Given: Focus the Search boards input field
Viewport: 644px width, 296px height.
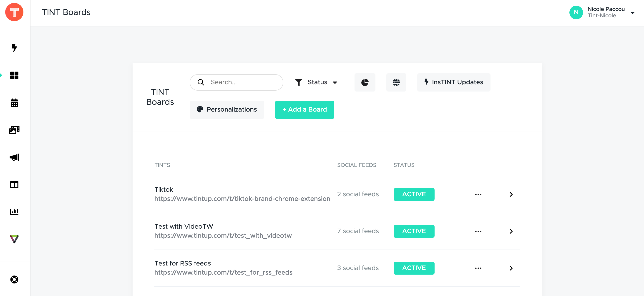Looking at the screenshot, I should (236, 82).
